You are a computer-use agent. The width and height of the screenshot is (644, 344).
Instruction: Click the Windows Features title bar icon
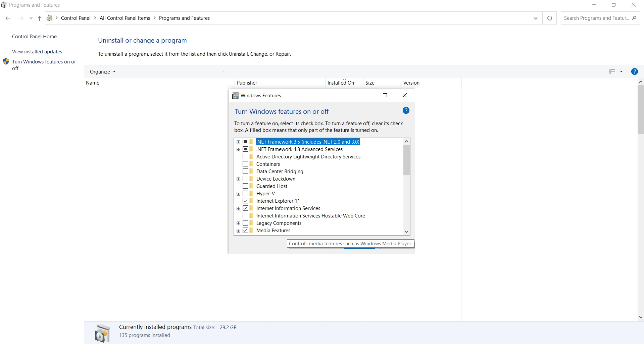click(x=235, y=96)
